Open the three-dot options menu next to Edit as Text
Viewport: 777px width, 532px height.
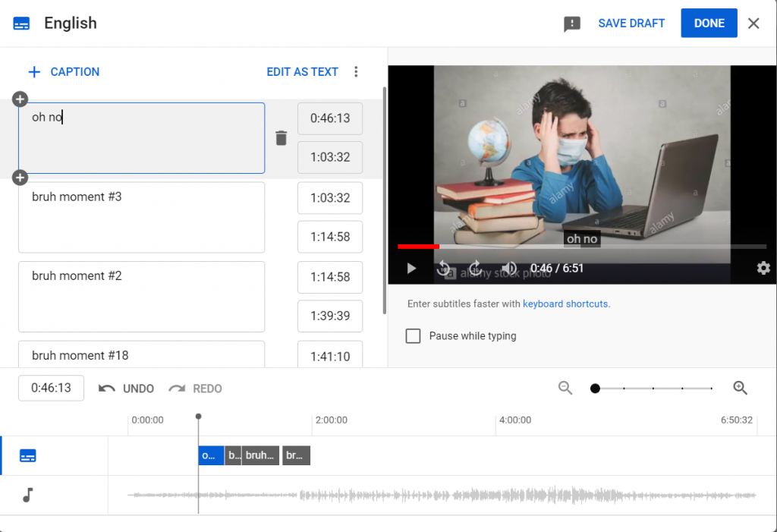point(356,72)
